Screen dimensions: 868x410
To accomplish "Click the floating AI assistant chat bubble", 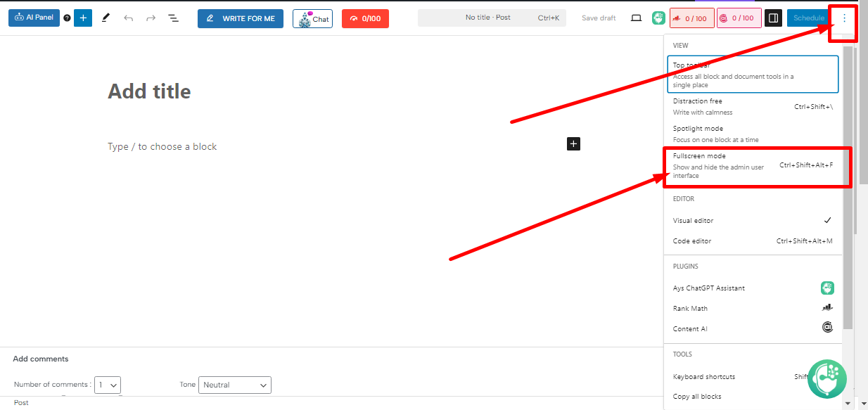I will click(x=826, y=380).
